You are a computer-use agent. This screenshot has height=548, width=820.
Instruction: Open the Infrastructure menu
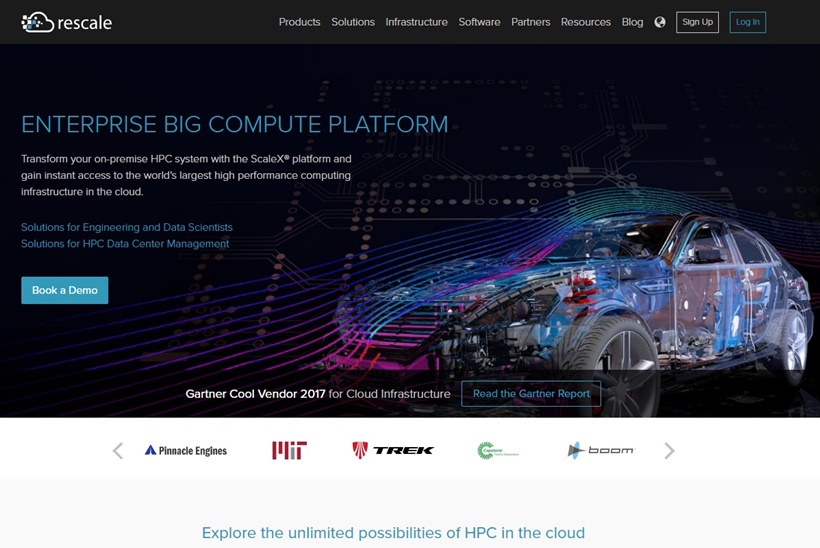tap(416, 22)
